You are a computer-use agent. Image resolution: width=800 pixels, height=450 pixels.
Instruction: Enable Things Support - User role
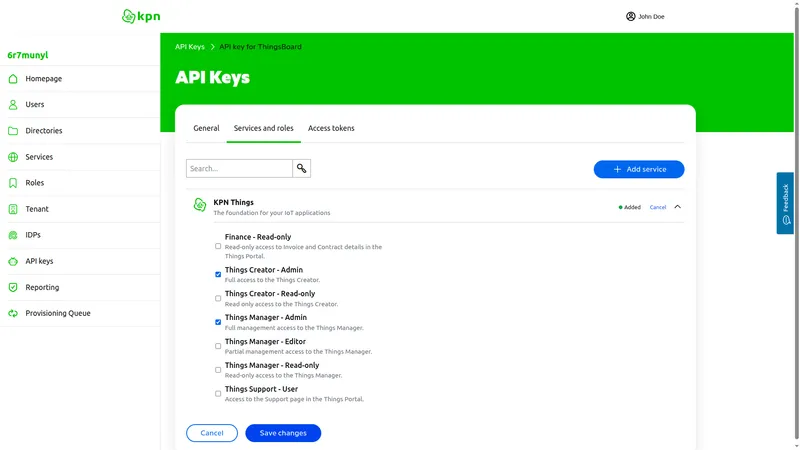coord(218,394)
